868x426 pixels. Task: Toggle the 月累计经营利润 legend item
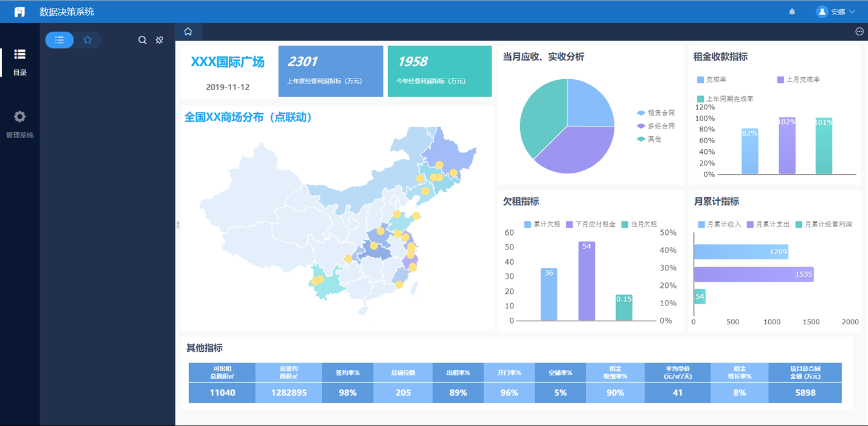coord(824,225)
